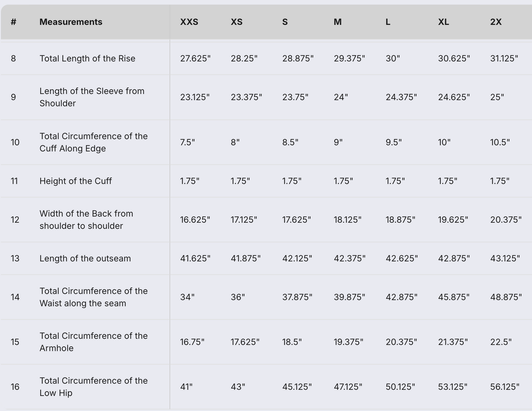Select row number 12 in the # column
Viewport: 532px width, 411px height.
(15, 220)
